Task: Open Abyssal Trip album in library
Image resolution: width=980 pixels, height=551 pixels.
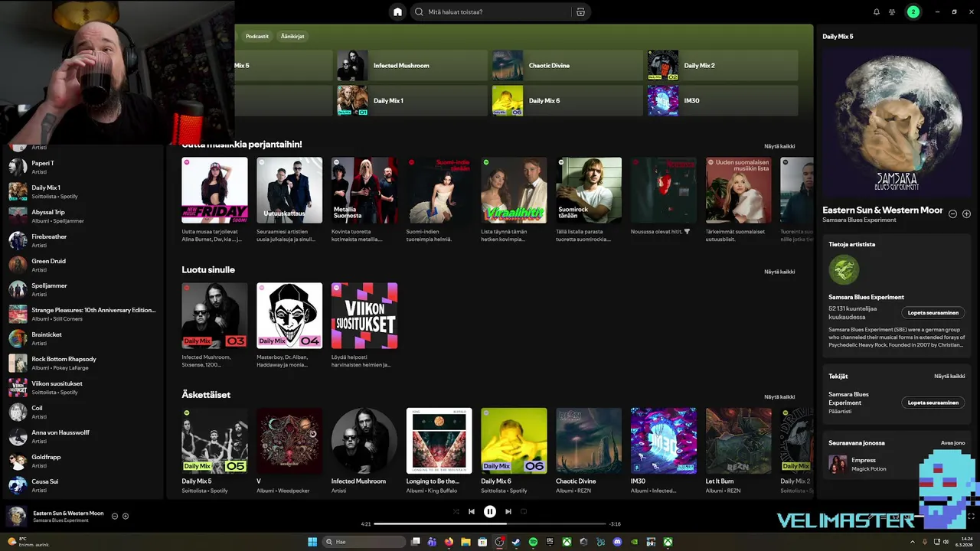Action: pyautogui.click(x=83, y=216)
